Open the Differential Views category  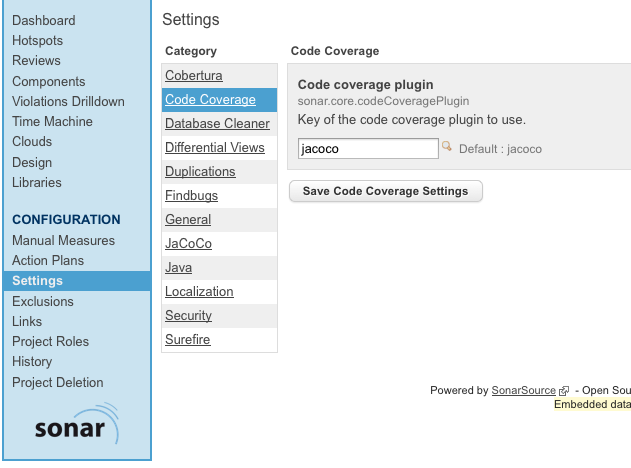pyautogui.click(x=214, y=148)
